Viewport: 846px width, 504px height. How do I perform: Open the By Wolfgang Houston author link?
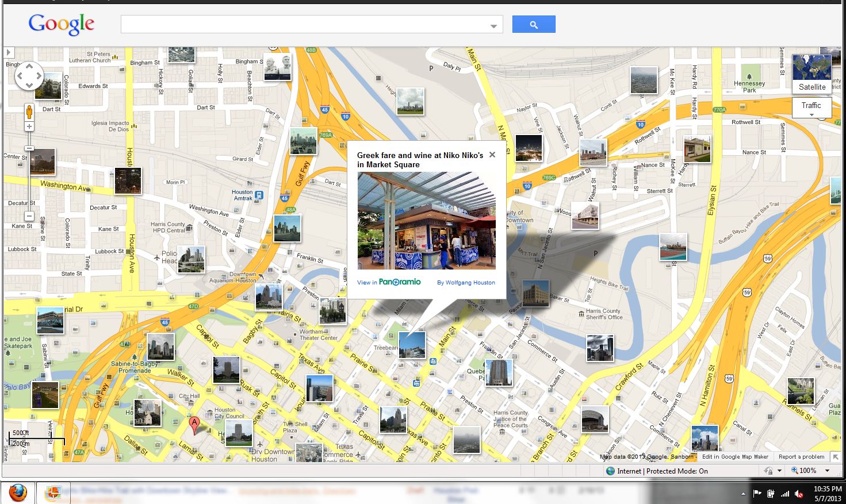(x=466, y=283)
